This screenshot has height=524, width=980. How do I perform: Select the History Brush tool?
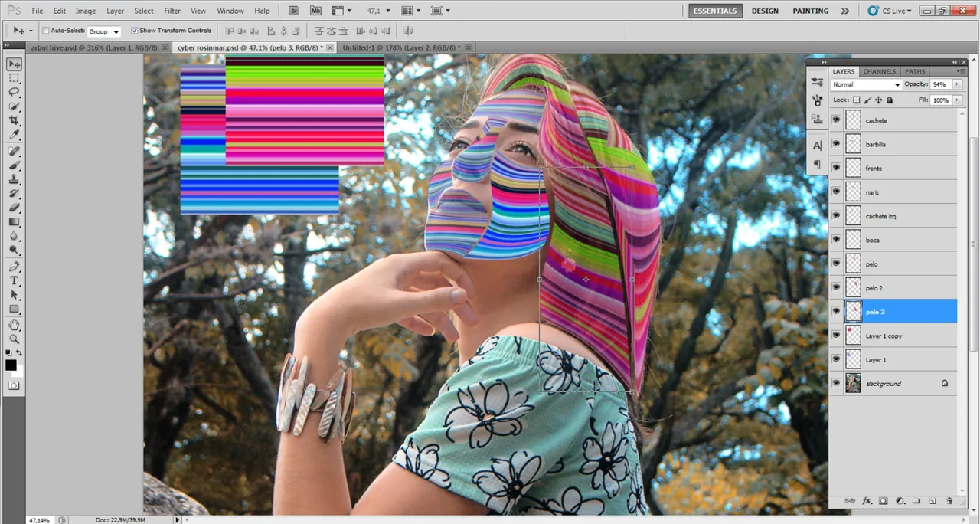point(14,194)
